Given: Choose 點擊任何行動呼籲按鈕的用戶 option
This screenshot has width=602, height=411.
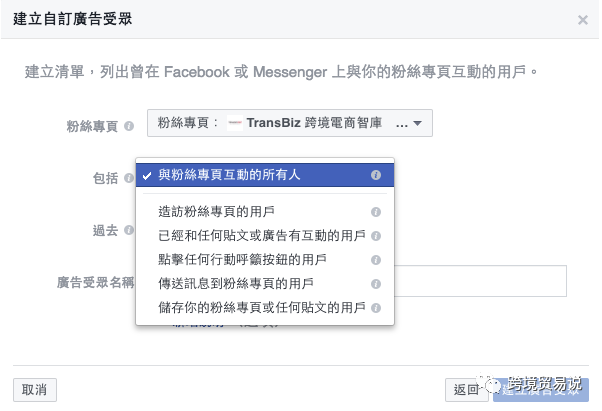Looking at the screenshot, I should (265, 260).
